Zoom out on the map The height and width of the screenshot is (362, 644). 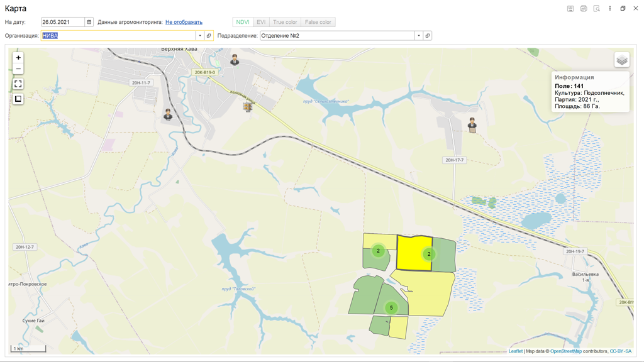coord(18,69)
